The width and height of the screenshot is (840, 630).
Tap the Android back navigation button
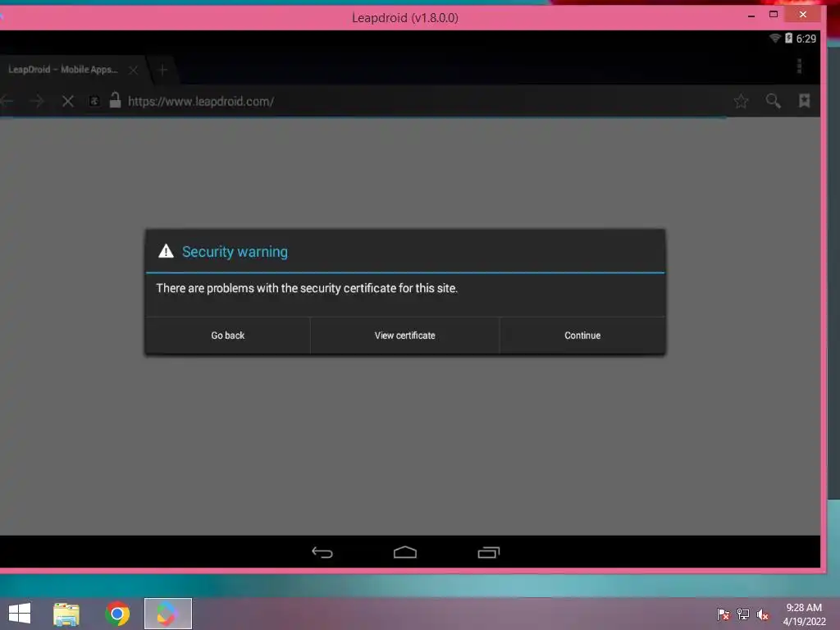[322, 552]
